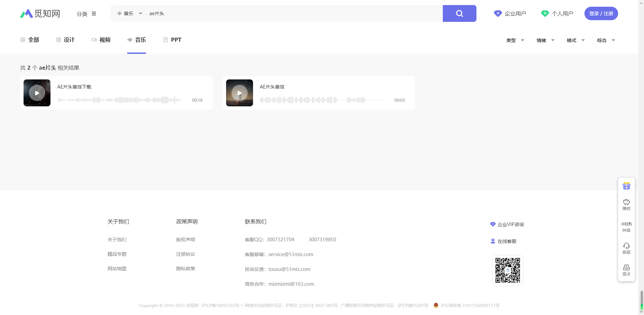Click the 企业用户 diamond icon
The height and width of the screenshot is (315, 644).
point(498,13)
